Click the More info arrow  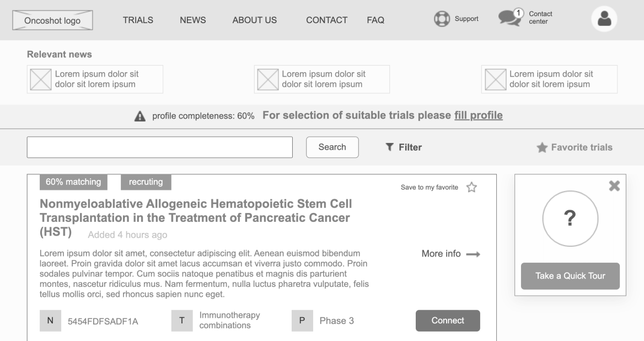point(473,254)
